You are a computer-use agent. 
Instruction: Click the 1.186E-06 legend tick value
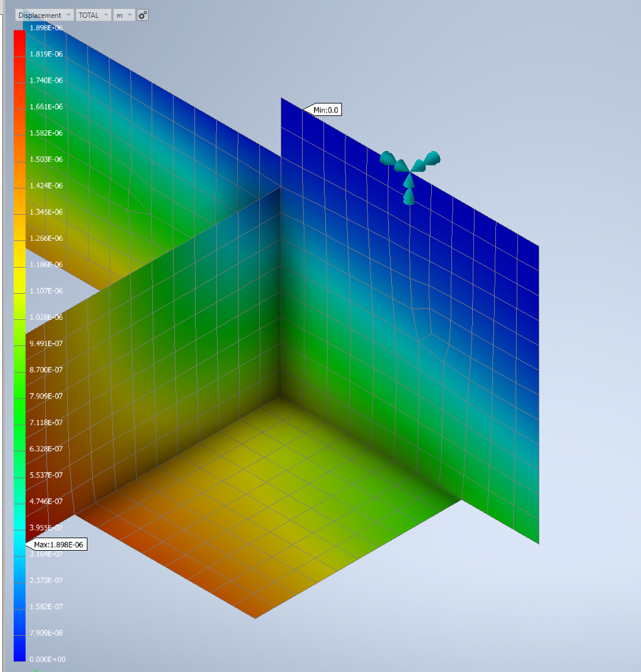click(45, 264)
